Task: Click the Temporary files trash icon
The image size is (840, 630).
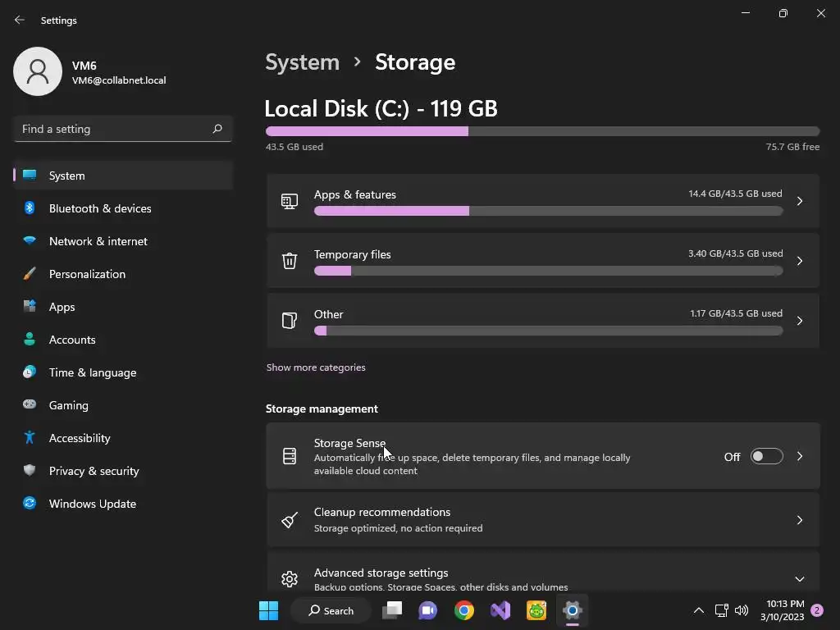Action: point(290,261)
